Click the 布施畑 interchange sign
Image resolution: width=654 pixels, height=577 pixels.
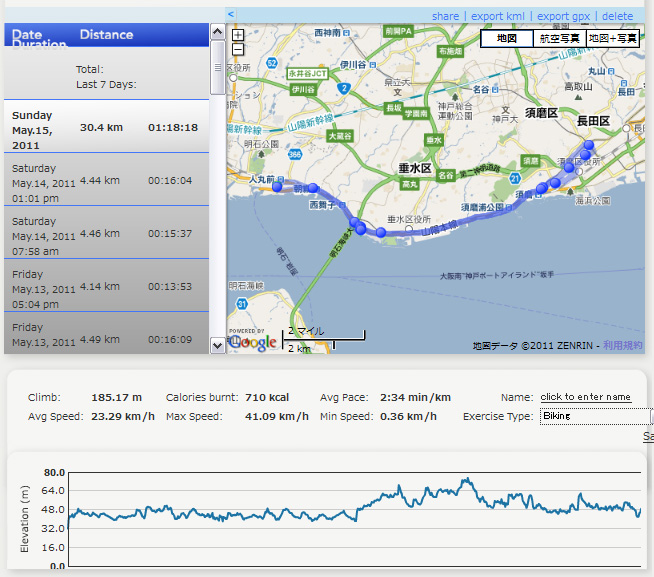pos(450,51)
